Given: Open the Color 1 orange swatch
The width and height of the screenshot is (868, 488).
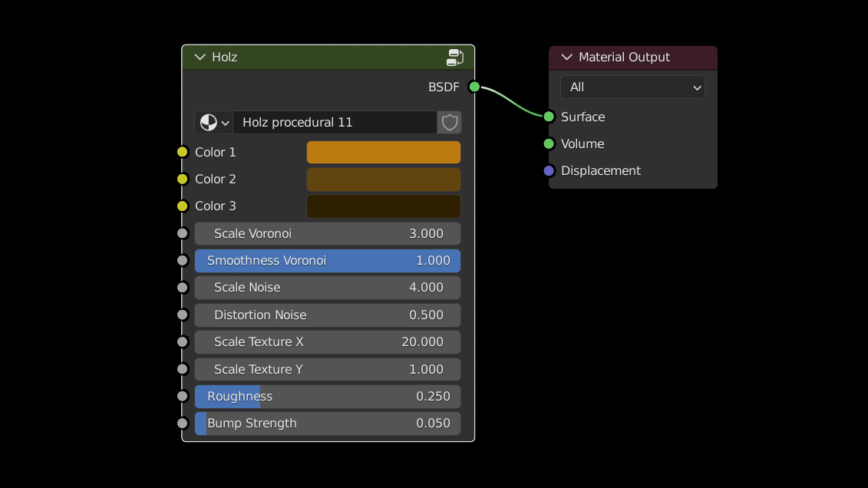Looking at the screenshot, I should pyautogui.click(x=383, y=152).
